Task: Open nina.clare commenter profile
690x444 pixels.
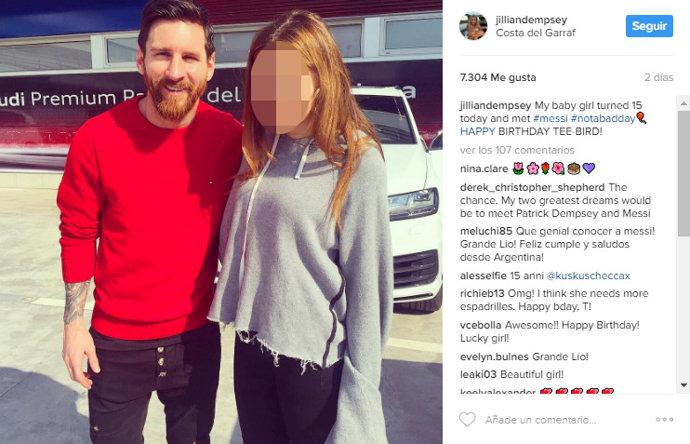Action: point(484,169)
